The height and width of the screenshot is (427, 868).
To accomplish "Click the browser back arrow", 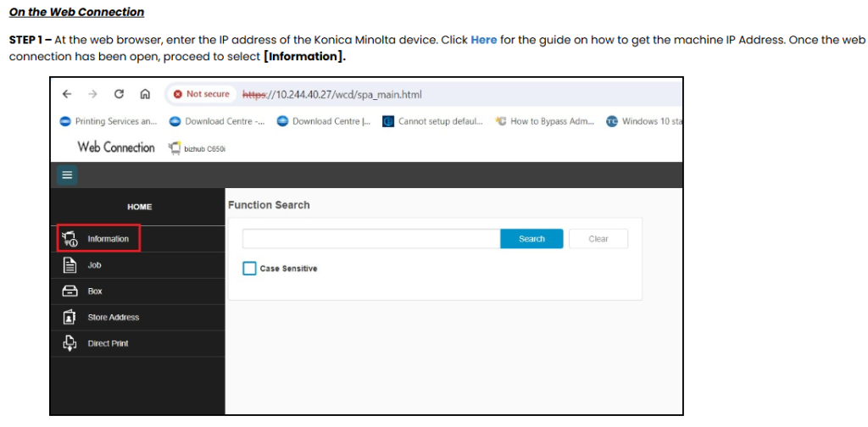I will click(x=67, y=94).
